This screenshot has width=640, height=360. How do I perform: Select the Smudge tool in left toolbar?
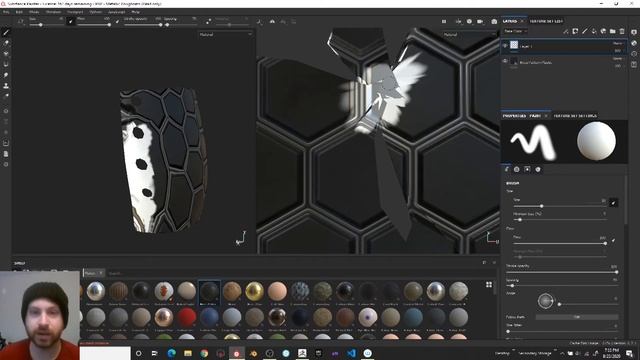click(x=6, y=75)
